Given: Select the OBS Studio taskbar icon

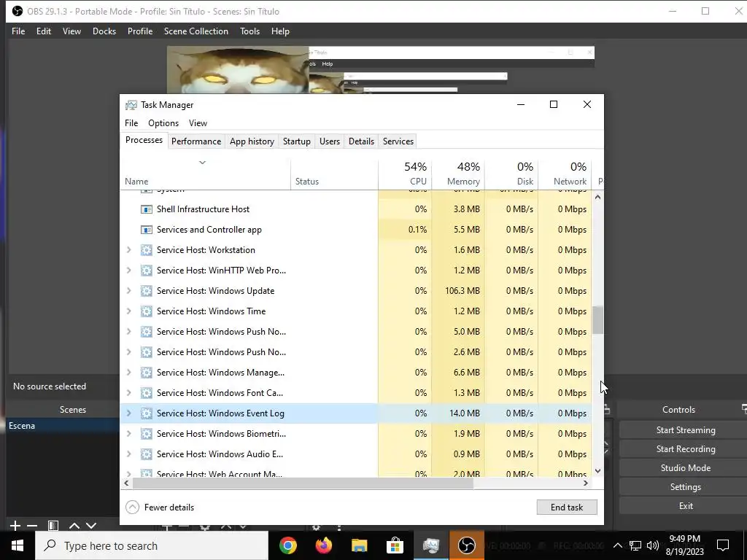Looking at the screenshot, I should click(466, 545).
